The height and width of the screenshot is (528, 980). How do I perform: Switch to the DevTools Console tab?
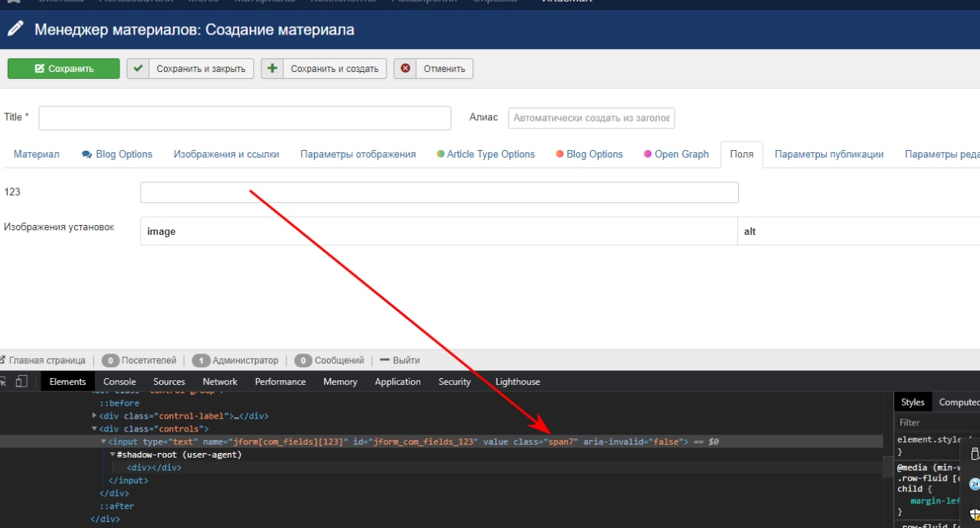click(x=119, y=382)
